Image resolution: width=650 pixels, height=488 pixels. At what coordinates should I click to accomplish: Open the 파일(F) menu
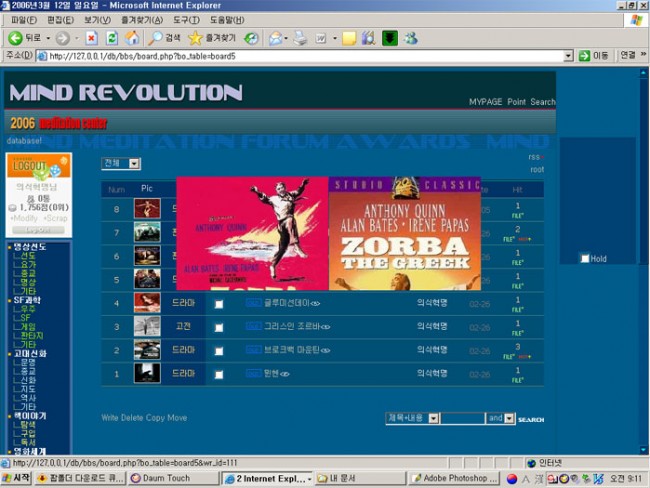point(24,20)
